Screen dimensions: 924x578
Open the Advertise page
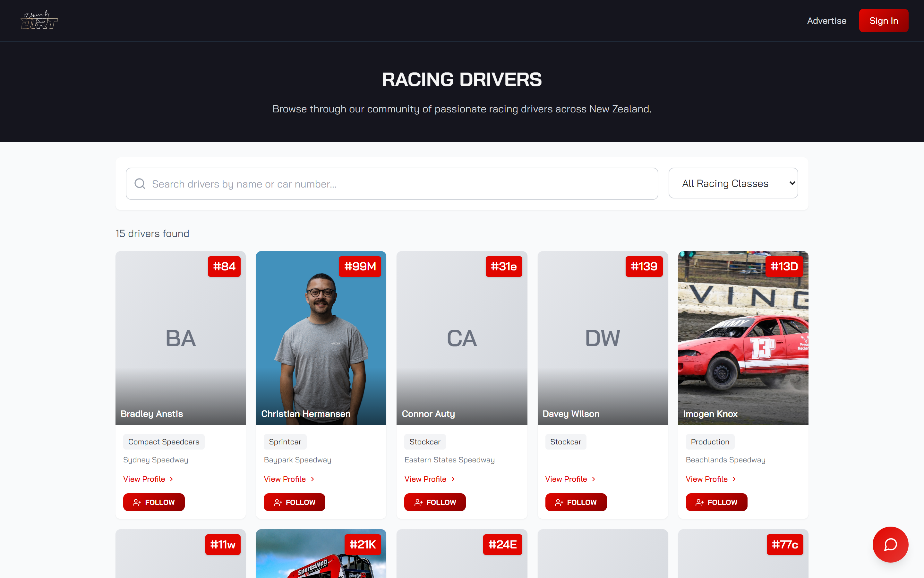click(827, 21)
